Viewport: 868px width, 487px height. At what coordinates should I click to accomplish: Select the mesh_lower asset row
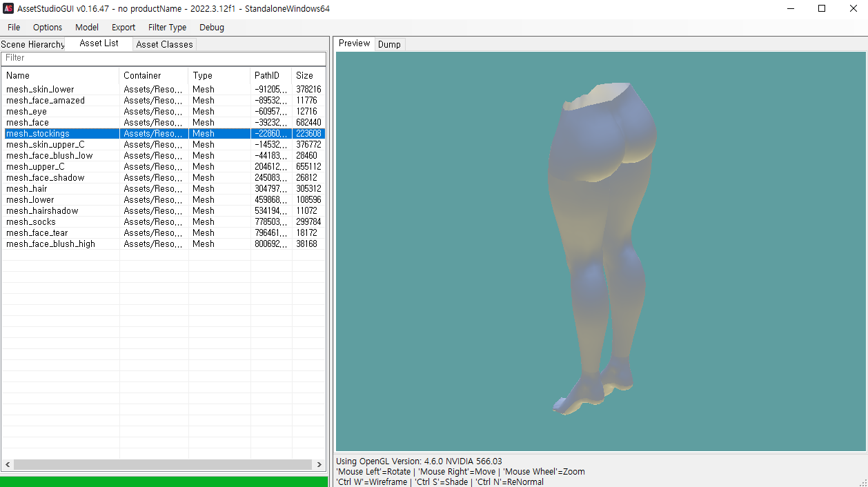pos(164,200)
